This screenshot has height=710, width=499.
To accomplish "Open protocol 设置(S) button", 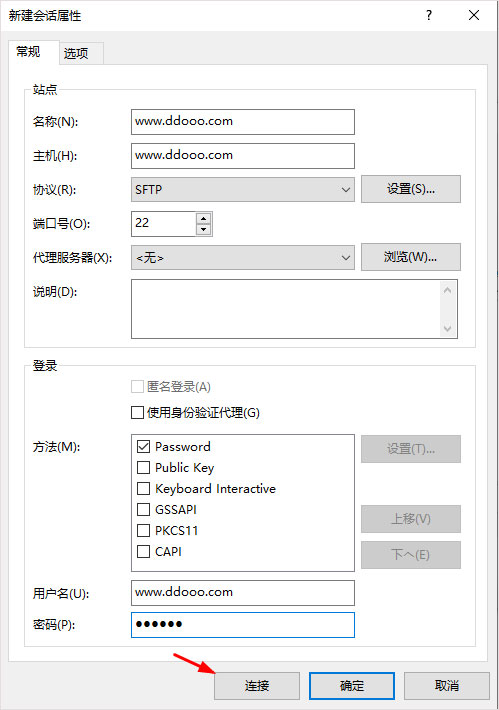I will pyautogui.click(x=411, y=189).
